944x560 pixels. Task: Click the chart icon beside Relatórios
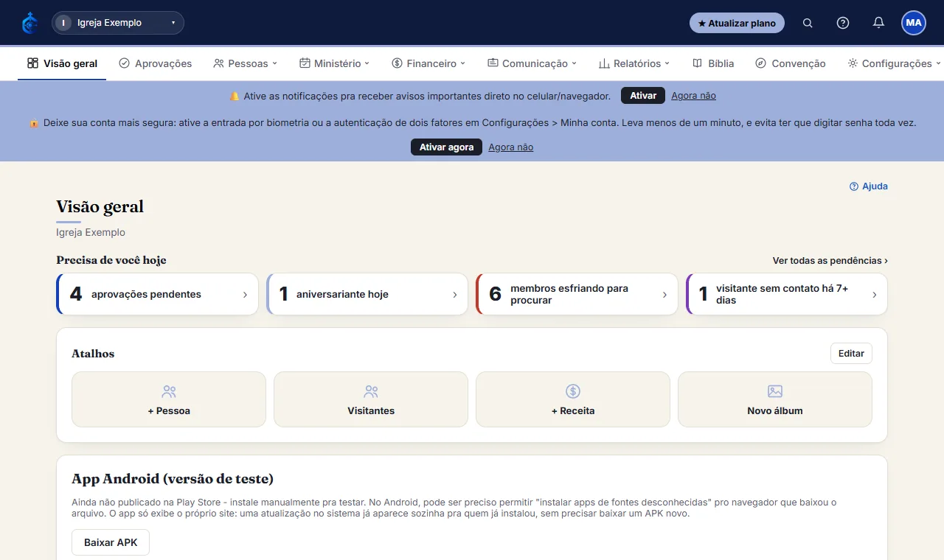604,63
